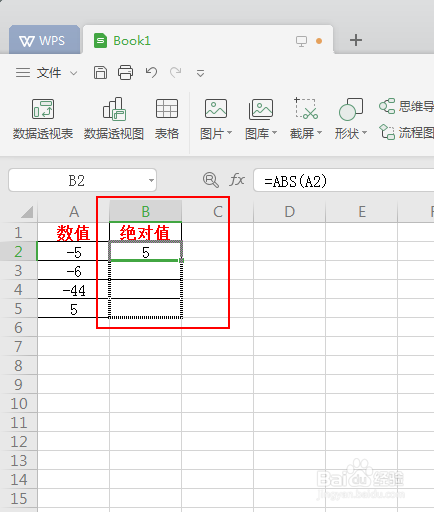Select empty cell B5
The height and width of the screenshot is (512, 434).
pyautogui.click(x=145, y=308)
